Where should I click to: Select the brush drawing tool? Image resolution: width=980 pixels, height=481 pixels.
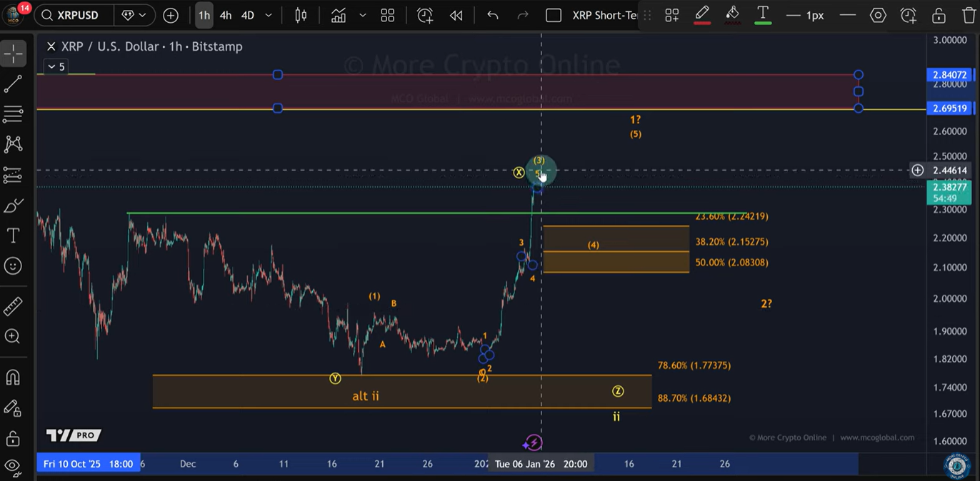(14, 205)
